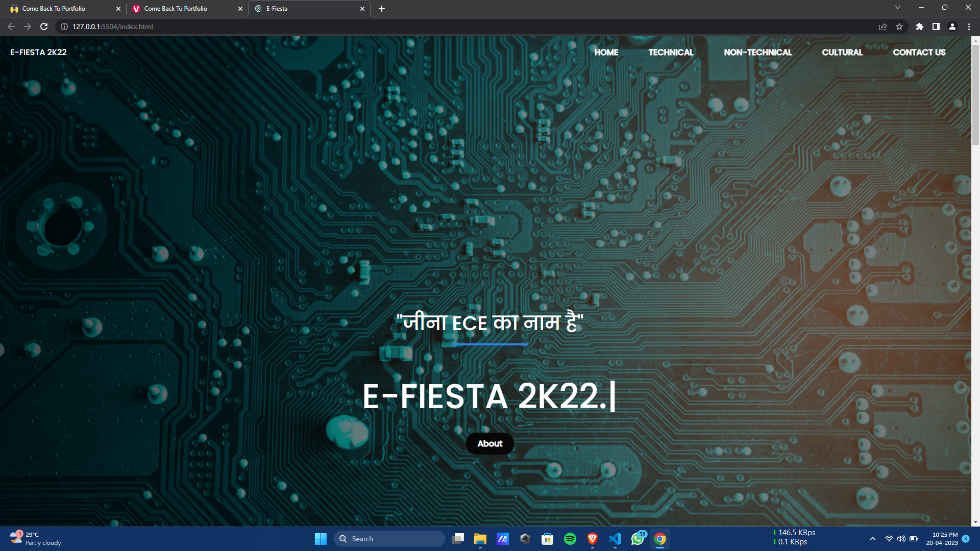Close first Come Back To Portfolio tab
Image resolution: width=980 pixels, height=551 pixels.
118,9
